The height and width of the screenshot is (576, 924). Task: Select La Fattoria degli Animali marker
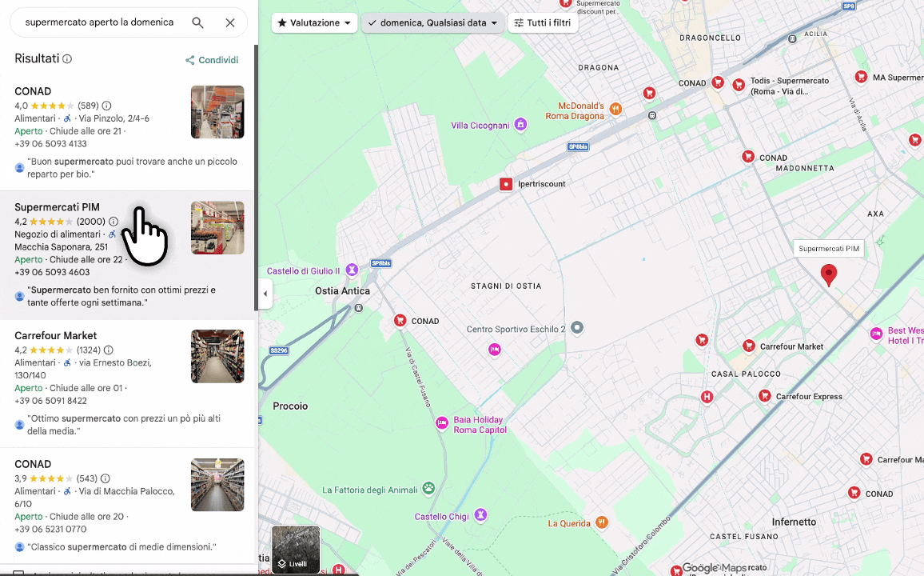coord(428,488)
